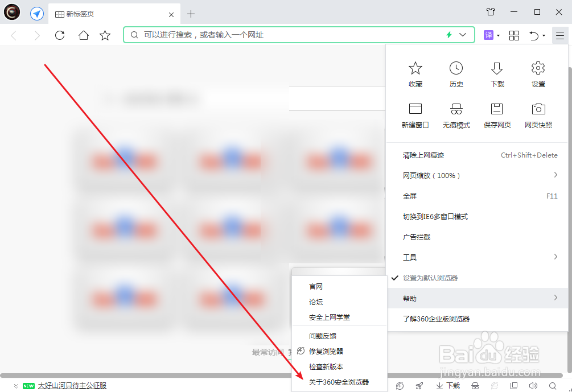Open 安全上网学堂 from help submenu

339,317
